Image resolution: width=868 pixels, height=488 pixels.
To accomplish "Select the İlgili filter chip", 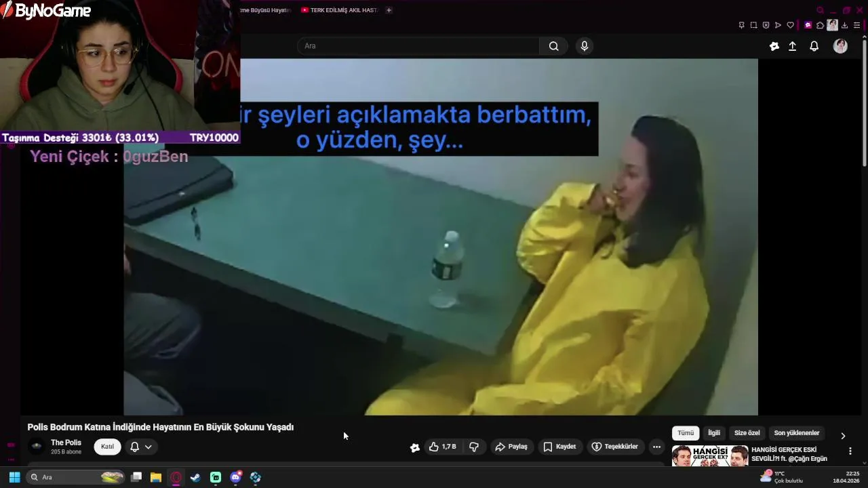I will tap(714, 433).
